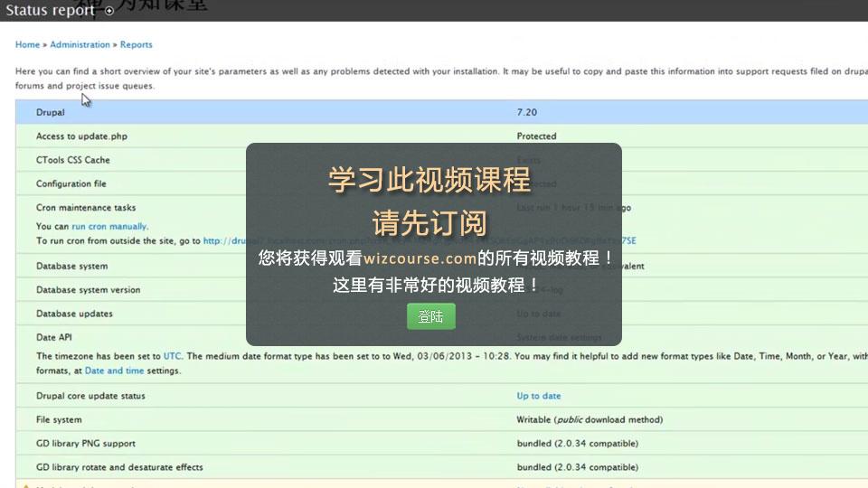
Task: Select GD library rotate and desaturate label
Action: pos(119,467)
